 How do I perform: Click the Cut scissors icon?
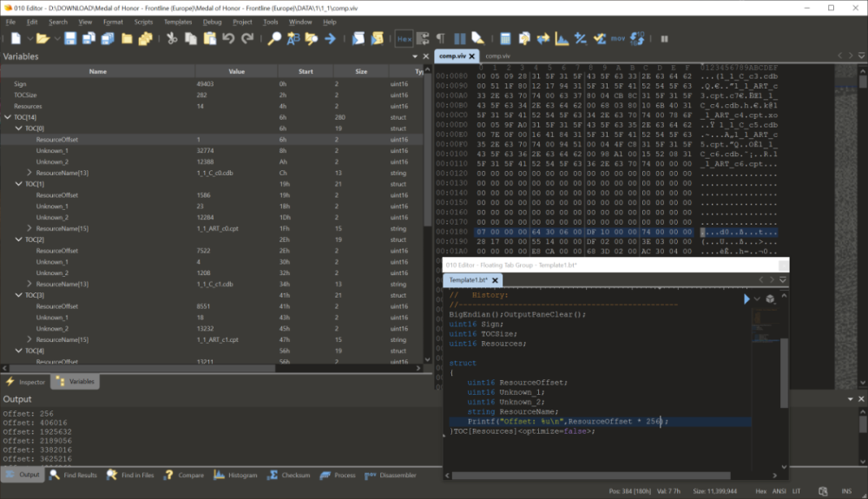click(172, 38)
